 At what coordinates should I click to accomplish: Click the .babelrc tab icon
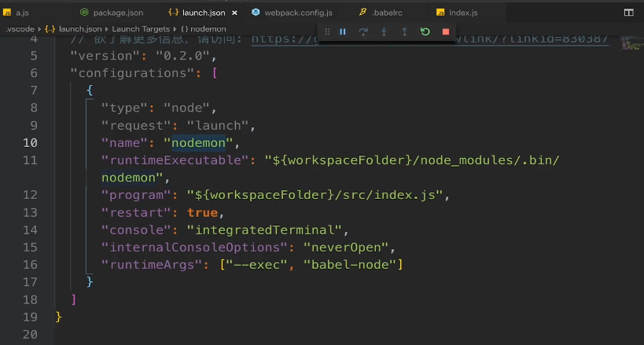click(x=362, y=13)
